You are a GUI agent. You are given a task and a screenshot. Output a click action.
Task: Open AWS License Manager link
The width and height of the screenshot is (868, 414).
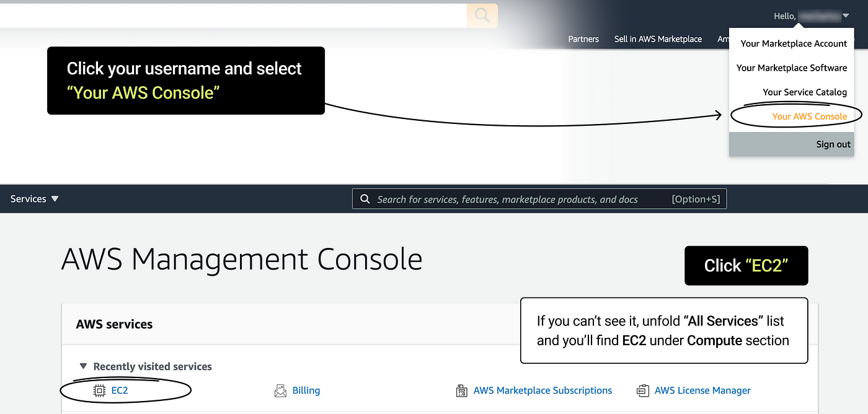(702, 390)
